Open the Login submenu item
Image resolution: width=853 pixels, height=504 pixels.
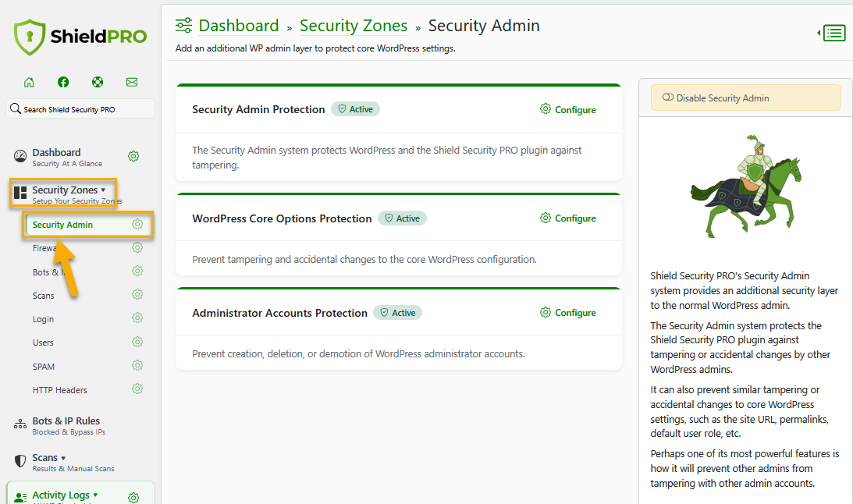[44, 319]
